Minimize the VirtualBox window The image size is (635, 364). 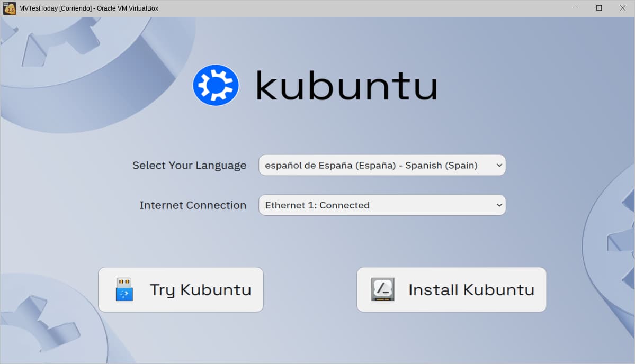point(575,8)
